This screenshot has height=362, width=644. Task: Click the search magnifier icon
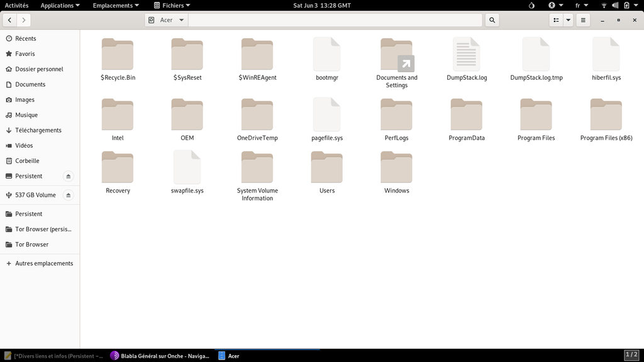[x=492, y=20]
